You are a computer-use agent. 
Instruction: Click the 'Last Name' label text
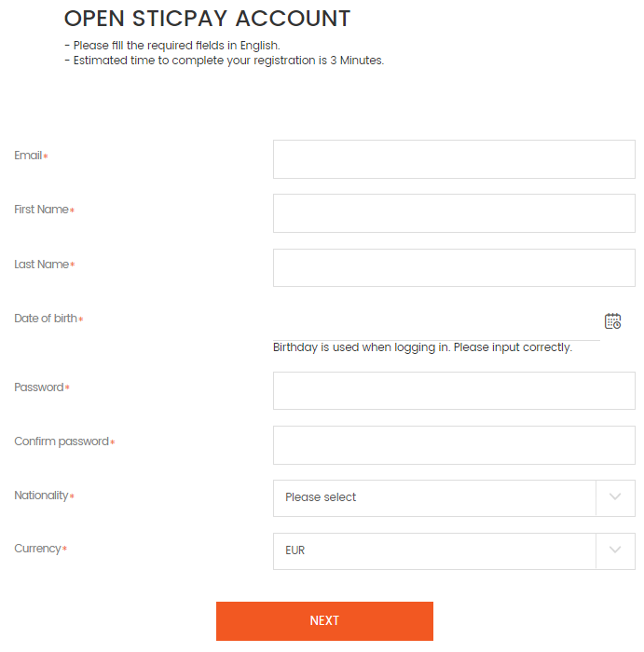[41, 264]
